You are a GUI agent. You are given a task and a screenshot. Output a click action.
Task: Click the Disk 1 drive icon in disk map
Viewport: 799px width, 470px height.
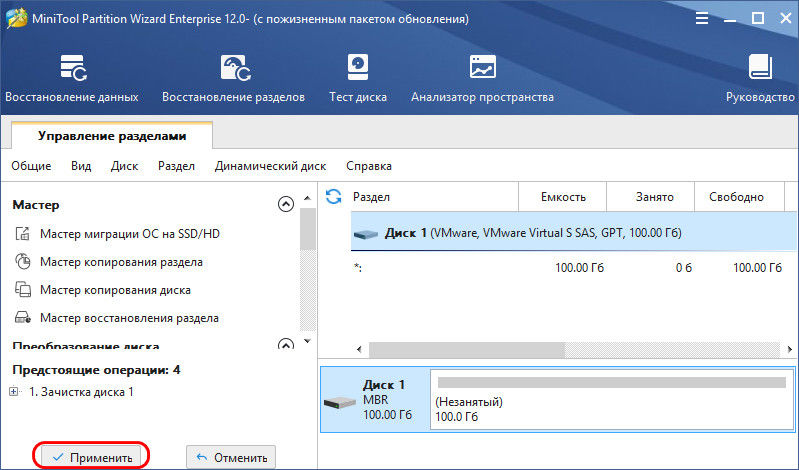tap(339, 402)
